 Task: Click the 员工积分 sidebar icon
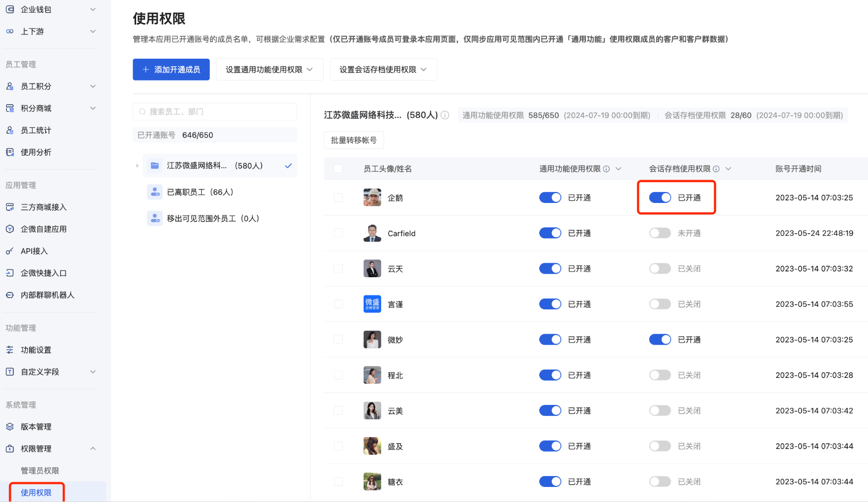(x=10, y=86)
